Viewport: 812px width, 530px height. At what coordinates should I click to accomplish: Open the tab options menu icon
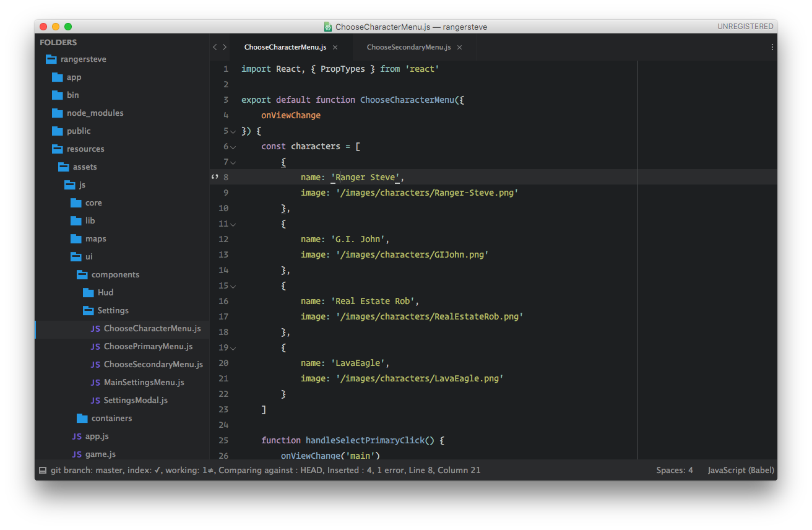tap(772, 47)
